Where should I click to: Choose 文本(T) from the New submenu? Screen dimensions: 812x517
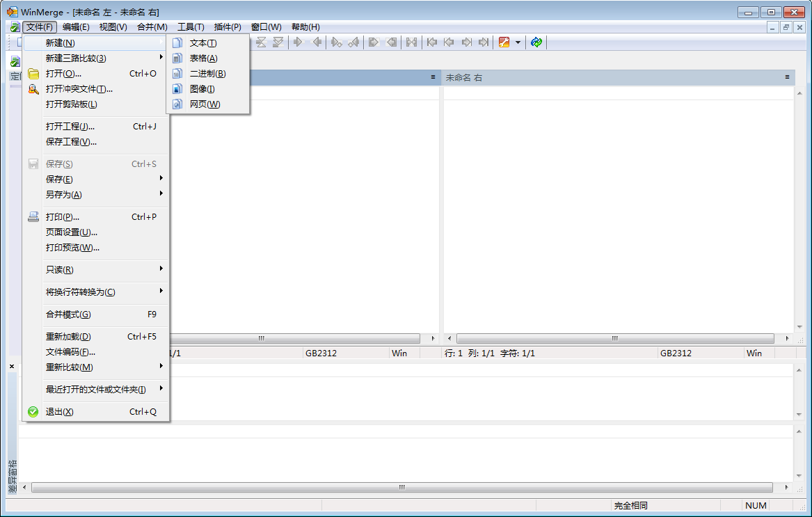[203, 43]
